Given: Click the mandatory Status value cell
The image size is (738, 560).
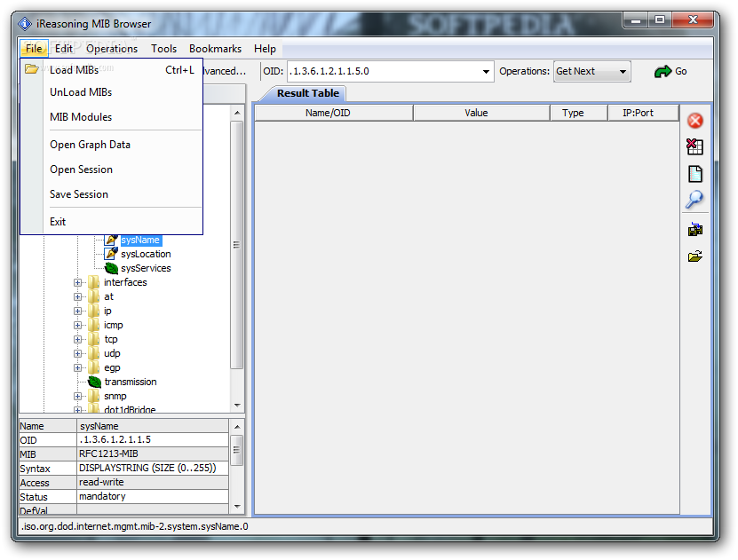Looking at the screenshot, I should [153, 496].
